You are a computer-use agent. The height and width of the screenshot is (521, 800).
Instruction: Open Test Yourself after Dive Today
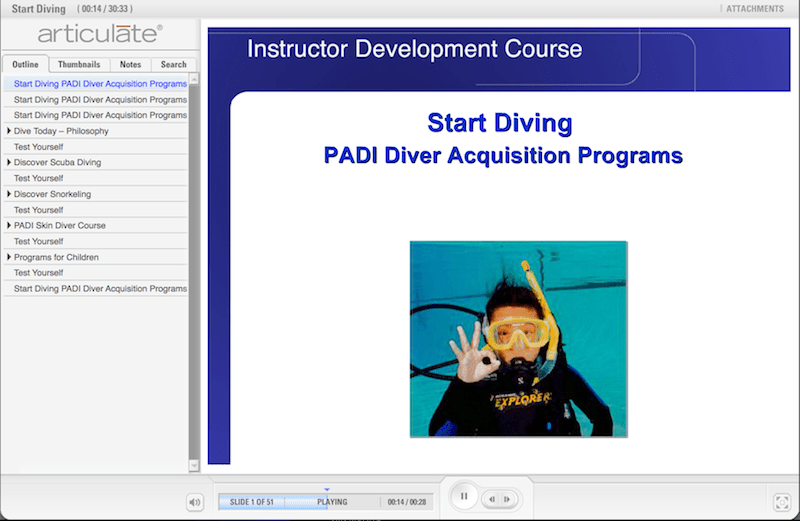pos(95,147)
